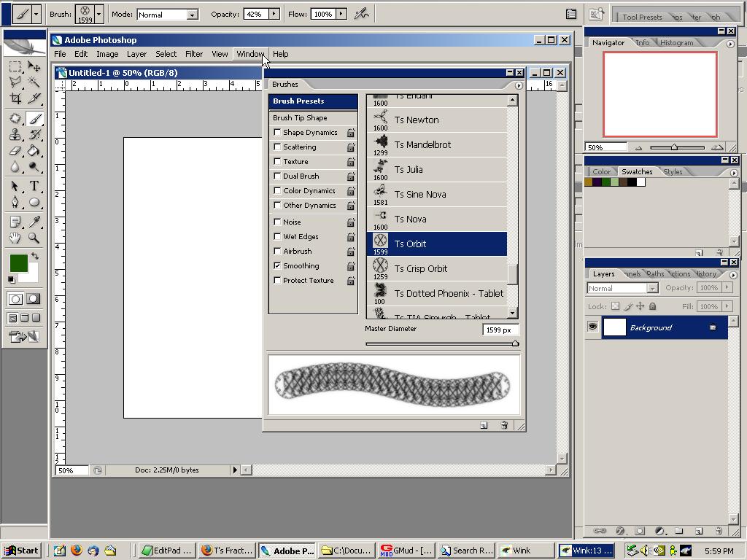Select the Zoom magnifier tool
The image size is (747, 560).
[34, 238]
